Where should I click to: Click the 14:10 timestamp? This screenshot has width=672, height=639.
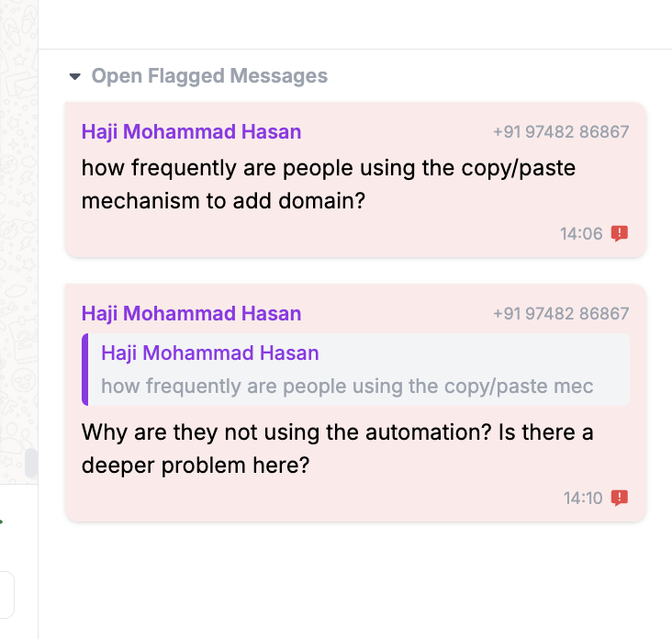tap(583, 499)
